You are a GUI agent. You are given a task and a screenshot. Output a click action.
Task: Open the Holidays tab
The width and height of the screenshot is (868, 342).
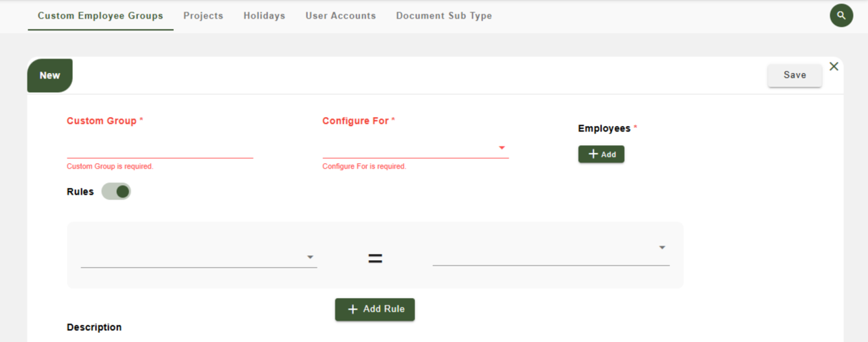[264, 15]
